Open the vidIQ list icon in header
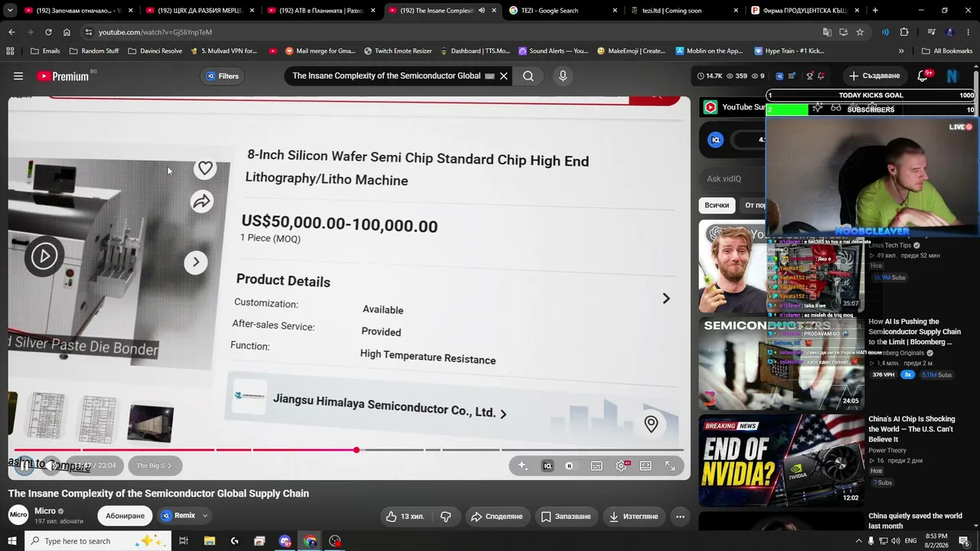 (x=792, y=76)
